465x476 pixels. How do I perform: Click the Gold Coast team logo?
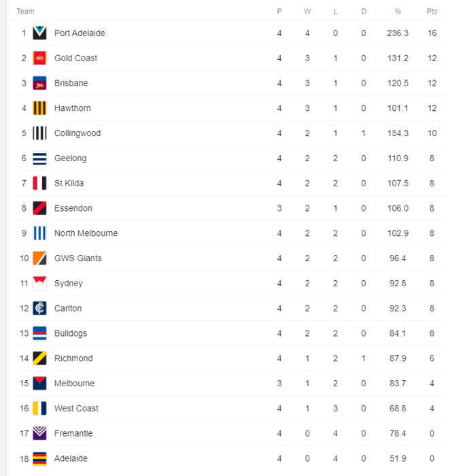(40, 58)
